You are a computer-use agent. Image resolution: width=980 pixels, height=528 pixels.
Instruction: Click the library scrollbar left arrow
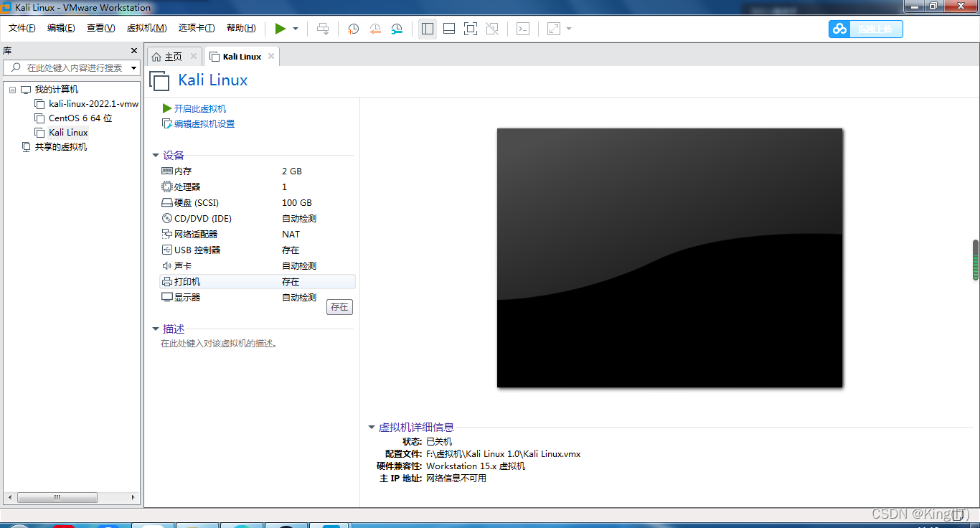pyautogui.click(x=10, y=497)
